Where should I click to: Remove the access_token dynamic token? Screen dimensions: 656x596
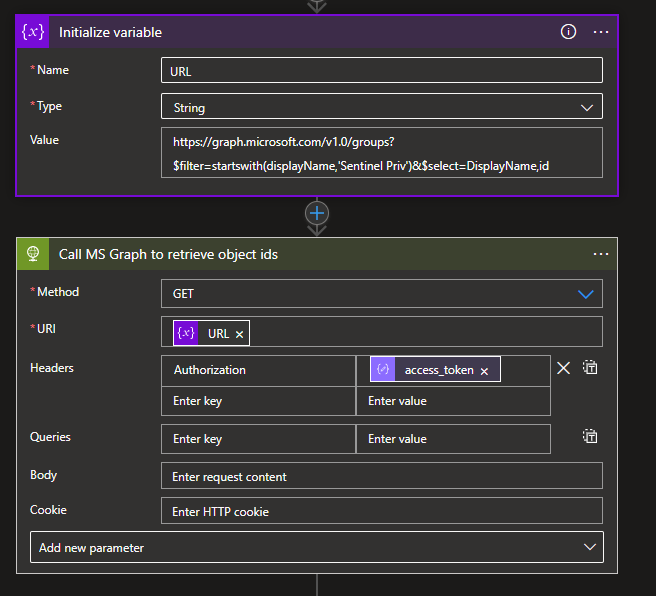click(x=484, y=370)
